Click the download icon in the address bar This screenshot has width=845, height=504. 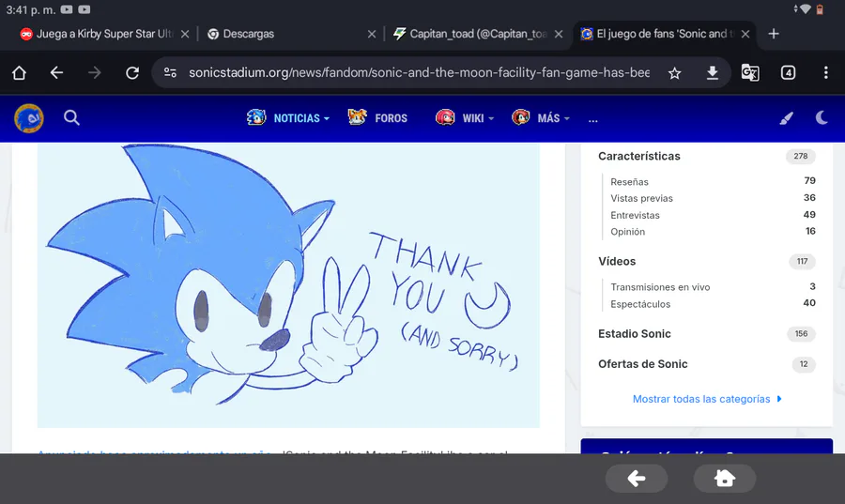[x=712, y=72]
